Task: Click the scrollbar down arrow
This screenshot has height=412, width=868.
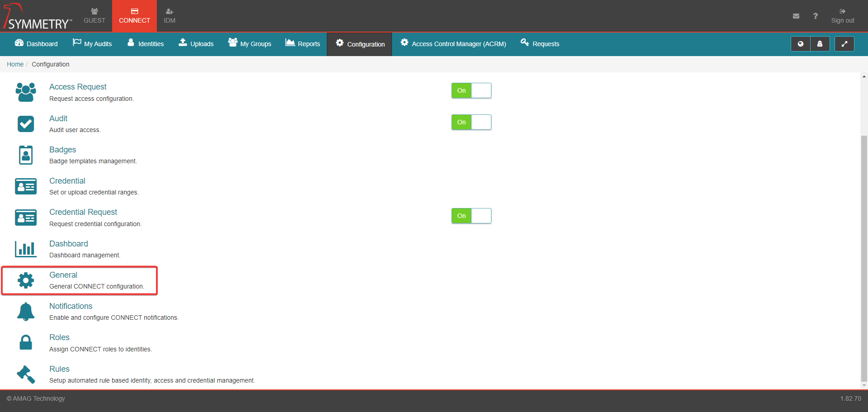Action: (x=864, y=385)
